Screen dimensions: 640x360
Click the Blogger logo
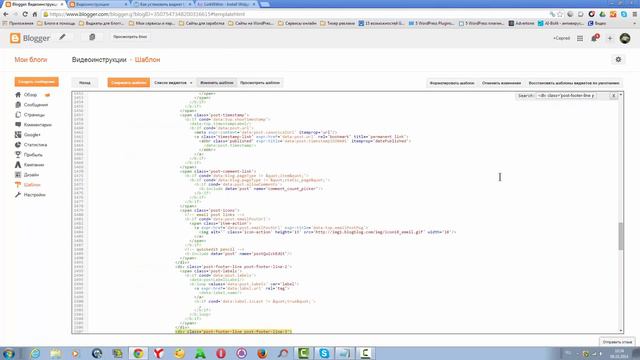click(30, 38)
